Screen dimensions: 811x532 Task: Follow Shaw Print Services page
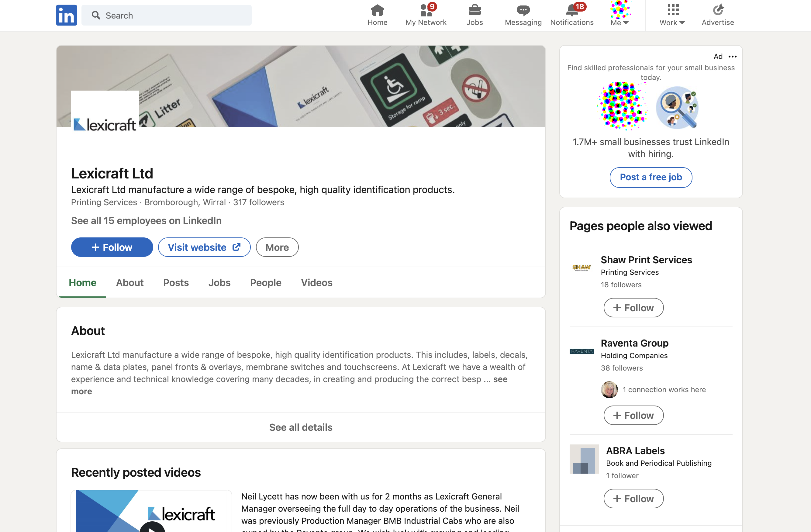pos(633,308)
